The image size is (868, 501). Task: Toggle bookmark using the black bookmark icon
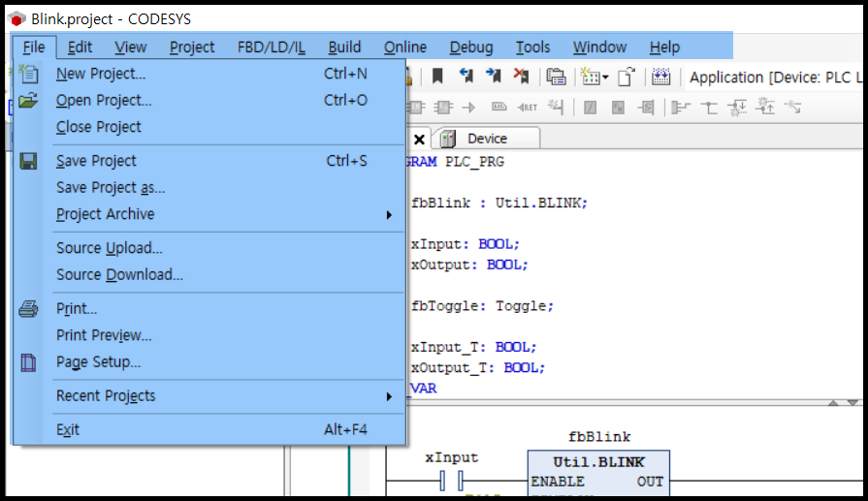point(437,76)
